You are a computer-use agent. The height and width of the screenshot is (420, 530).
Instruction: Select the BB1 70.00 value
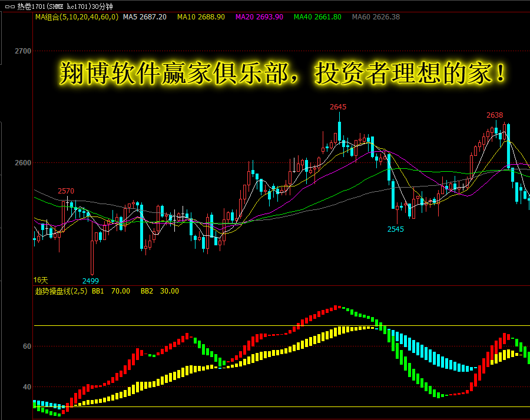click(111, 291)
